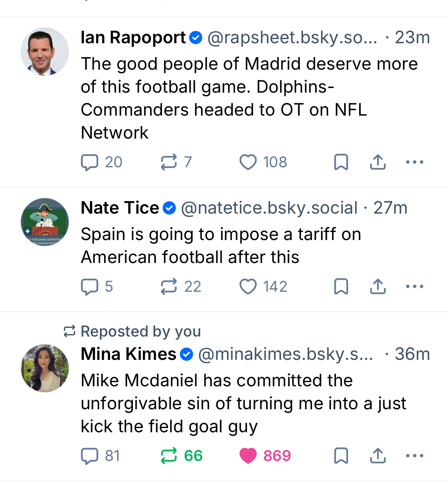Share Mina Kimes's post
This screenshot has height=487, width=448.
tap(378, 456)
